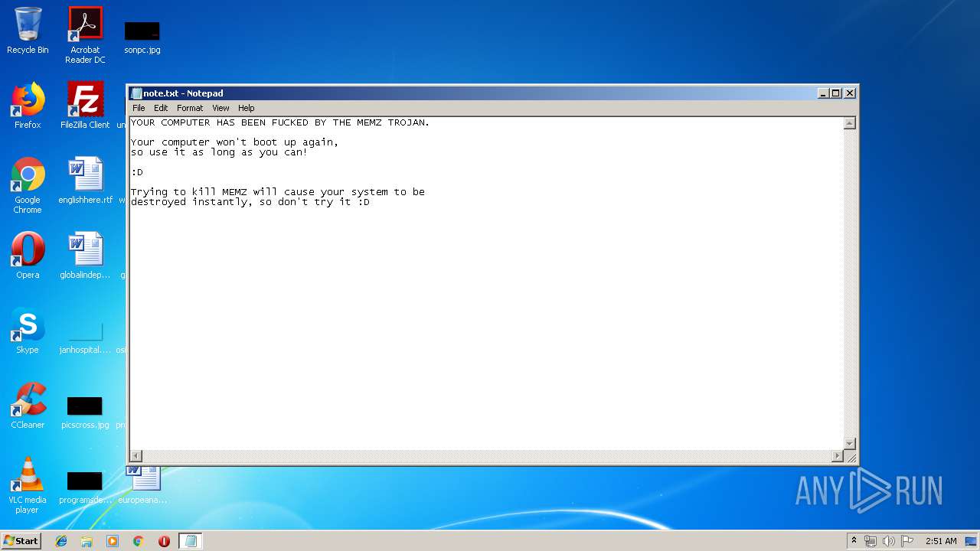Select picscross.jpg desktop file
980x551 pixels.
[x=85, y=412]
